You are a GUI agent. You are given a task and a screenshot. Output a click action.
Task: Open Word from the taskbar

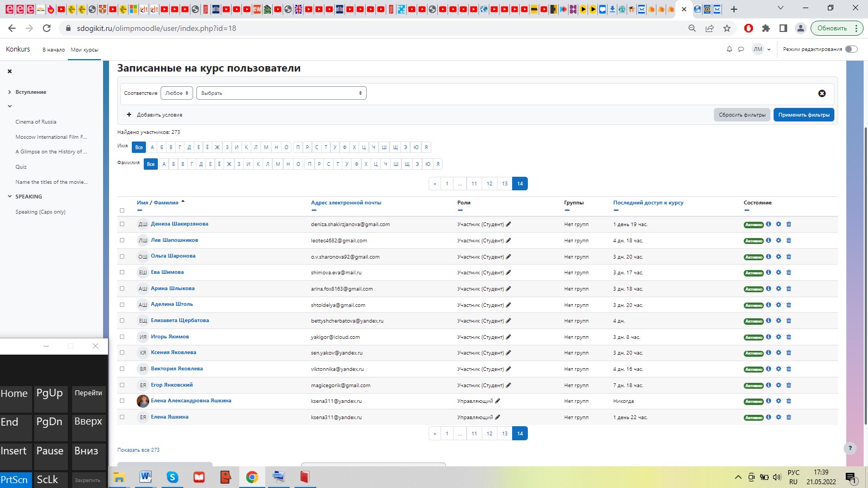[146, 477]
